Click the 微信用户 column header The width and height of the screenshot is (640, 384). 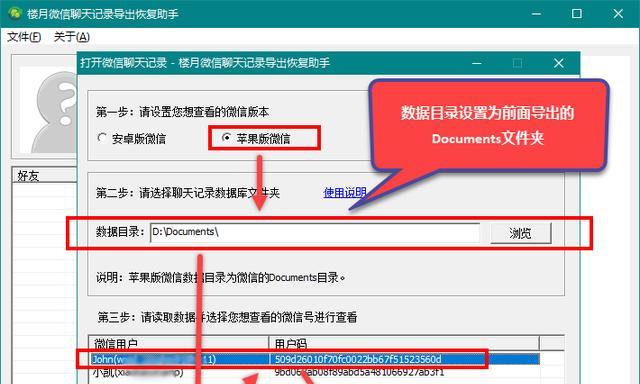179,344
